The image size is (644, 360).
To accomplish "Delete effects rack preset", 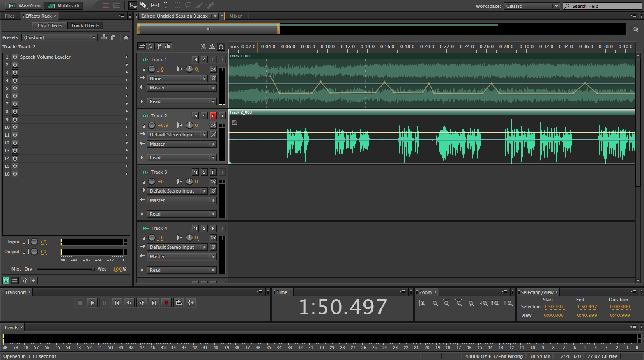I will coord(113,37).
